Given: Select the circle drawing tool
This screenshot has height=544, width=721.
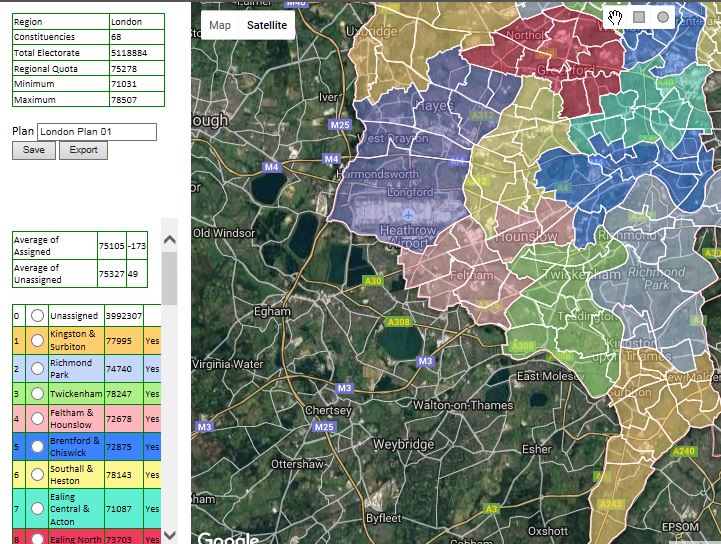Looking at the screenshot, I should coord(663,17).
